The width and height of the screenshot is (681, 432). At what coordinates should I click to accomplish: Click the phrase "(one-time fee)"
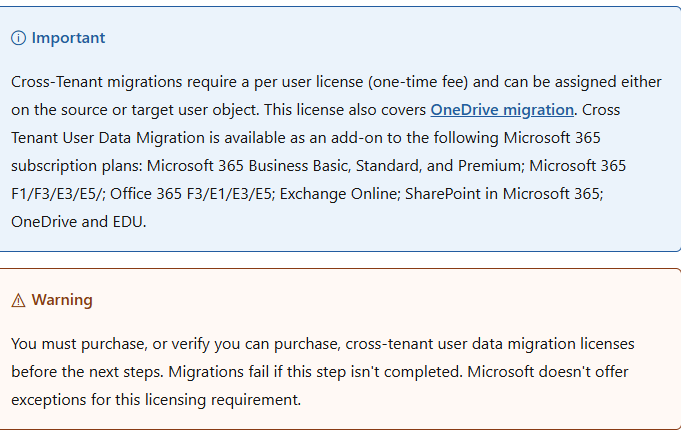click(418, 82)
